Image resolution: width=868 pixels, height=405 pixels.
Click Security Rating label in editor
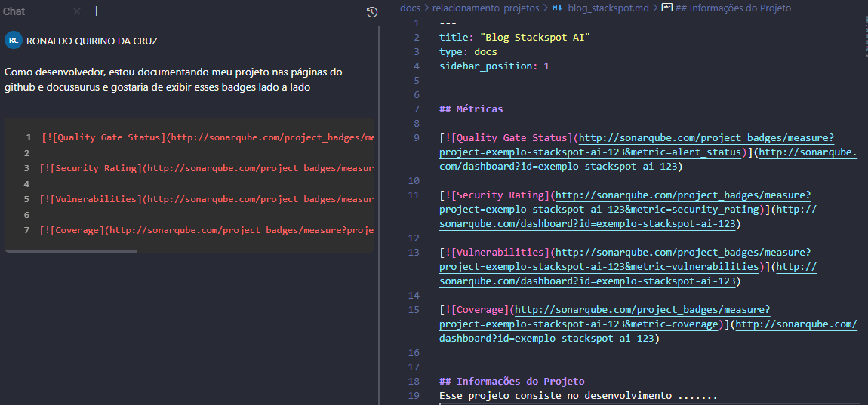click(x=498, y=195)
